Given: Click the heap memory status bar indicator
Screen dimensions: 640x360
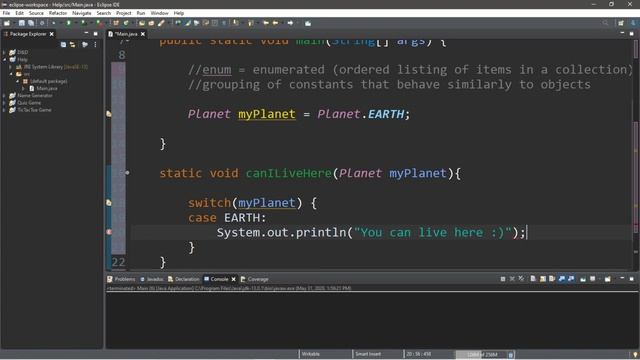Looking at the screenshot, I should point(481,355).
